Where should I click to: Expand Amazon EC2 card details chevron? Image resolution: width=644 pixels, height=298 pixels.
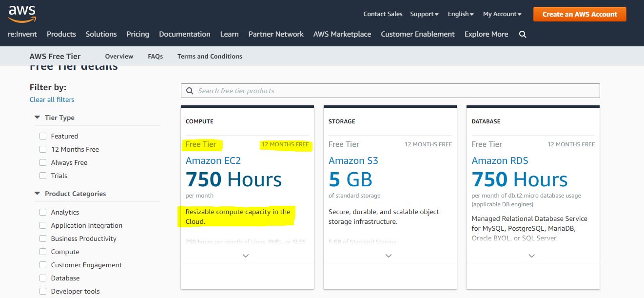(246, 256)
